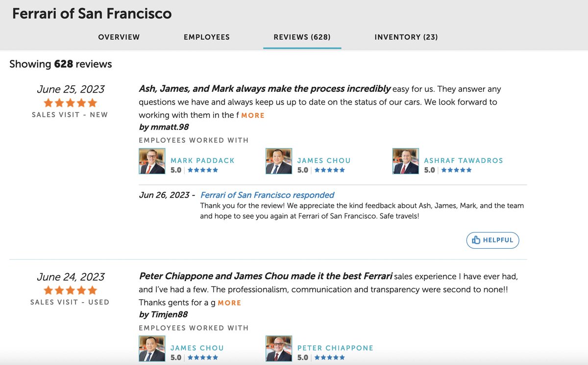The image size is (588, 365).
Task: Click the Ferrari of San Francisco responded link
Action: [x=268, y=195]
